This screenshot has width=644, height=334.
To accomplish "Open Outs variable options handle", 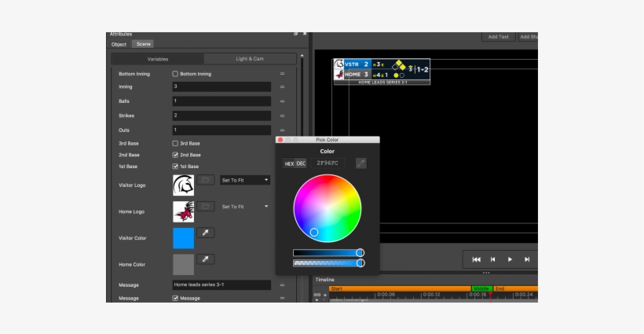I will [282, 130].
